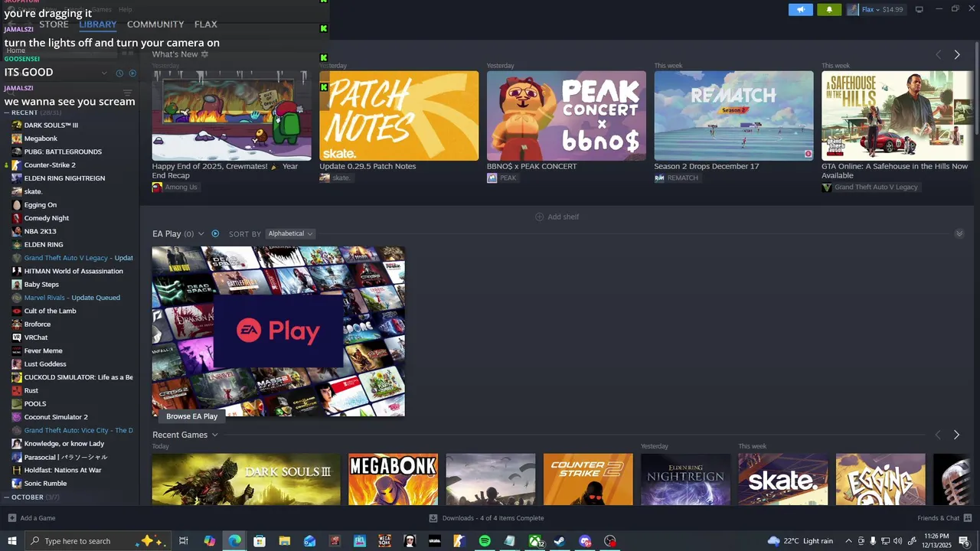
Task: Open weather widget showing 22°C Light rain
Action: pyautogui.click(x=800, y=541)
